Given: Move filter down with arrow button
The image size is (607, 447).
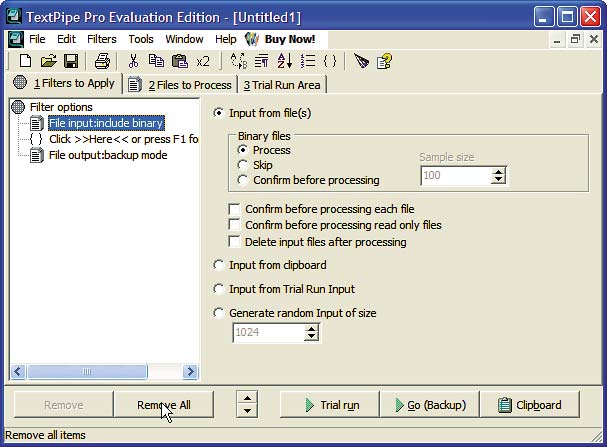Looking at the screenshot, I should [x=247, y=411].
